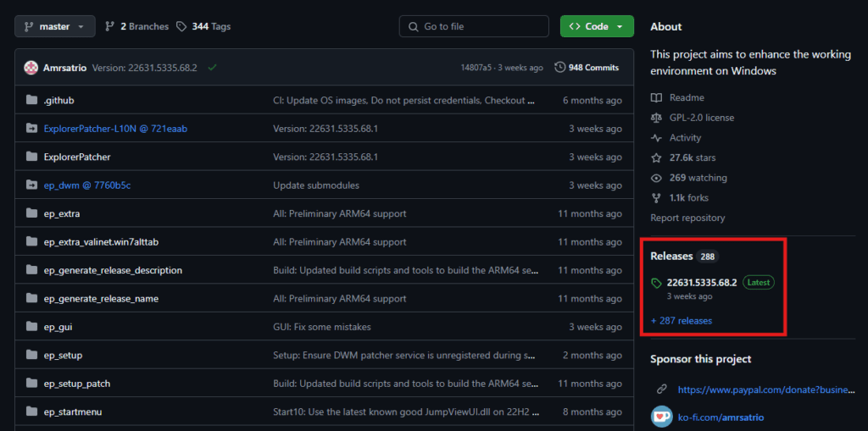868x431 pixels.
Task: Click the Go to file search field
Action: click(x=474, y=26)
